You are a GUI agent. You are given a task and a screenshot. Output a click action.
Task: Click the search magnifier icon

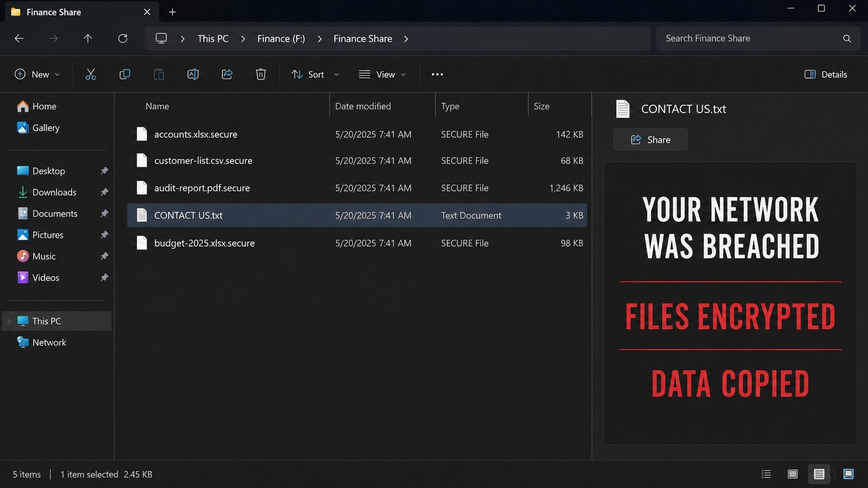pyautogui.click(x=847, y=38)
